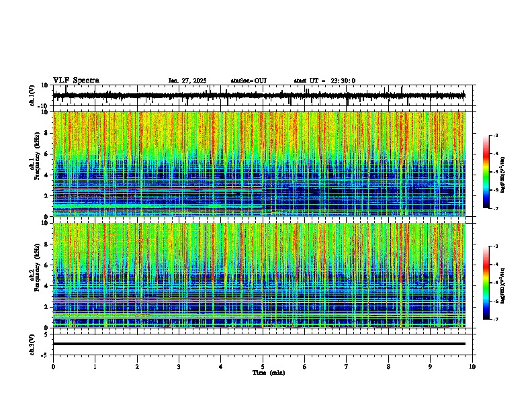Image resolution: width=532 pixels, height=411 pixels.
Task: Click the time axis tick label '3'
Action: (x=179, y=367)
